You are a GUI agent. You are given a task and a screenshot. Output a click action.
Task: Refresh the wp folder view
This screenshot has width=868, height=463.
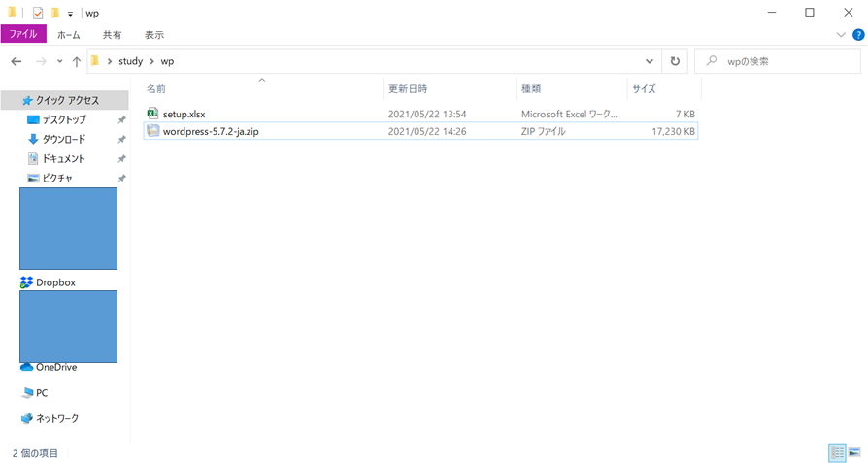675,61
